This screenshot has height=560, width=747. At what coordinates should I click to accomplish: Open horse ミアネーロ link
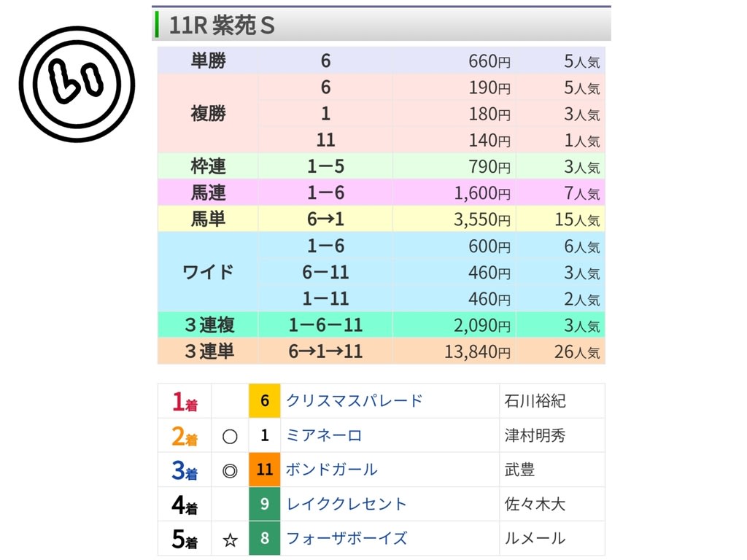point(324,435)
